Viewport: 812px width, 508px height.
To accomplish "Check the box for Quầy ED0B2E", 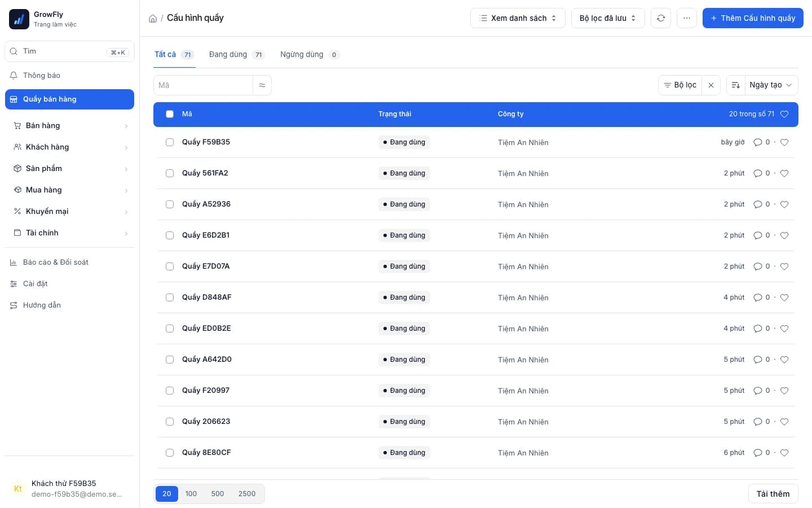I will pyautogui.click(x=170, y=329).
